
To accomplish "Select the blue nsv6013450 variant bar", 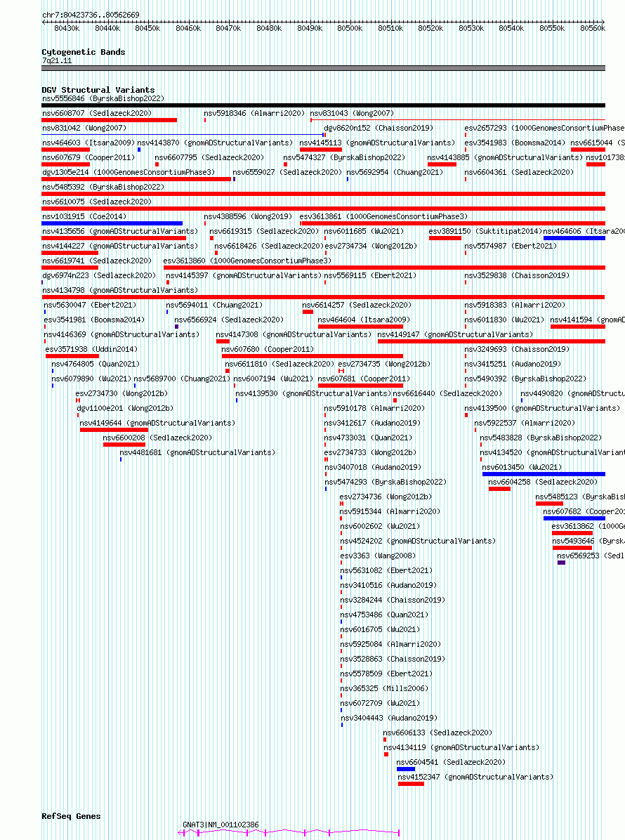I will coord(544,474).
